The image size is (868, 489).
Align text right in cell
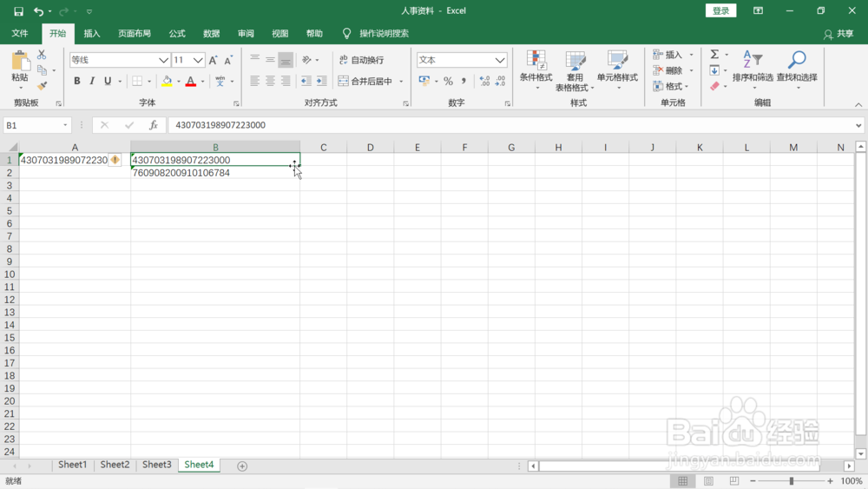coord(286,82)
